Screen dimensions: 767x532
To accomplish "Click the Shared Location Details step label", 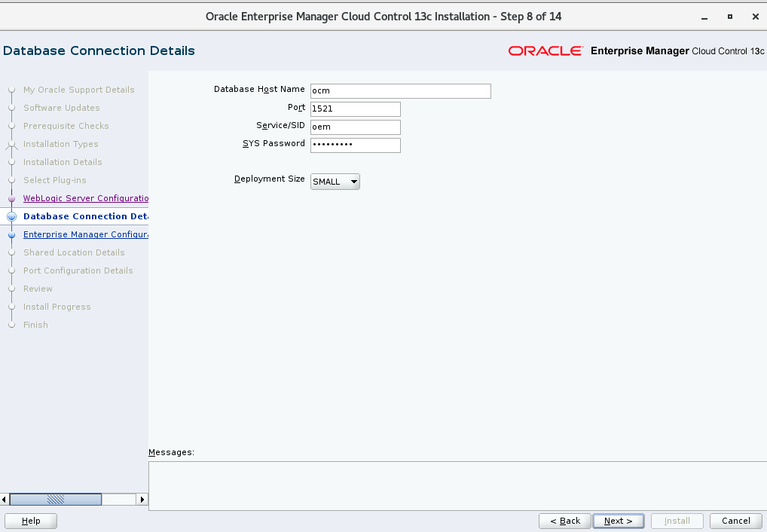I will 74,252.
